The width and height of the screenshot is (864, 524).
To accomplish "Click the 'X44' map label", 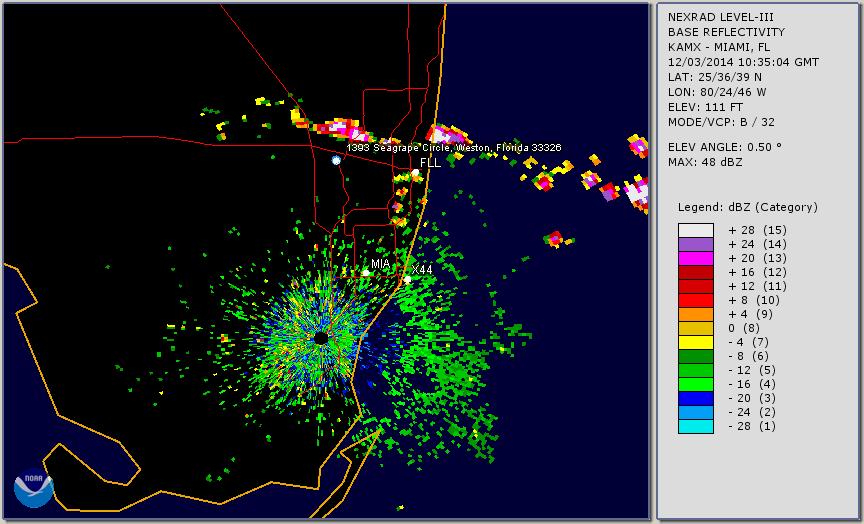I will (422, 270).
